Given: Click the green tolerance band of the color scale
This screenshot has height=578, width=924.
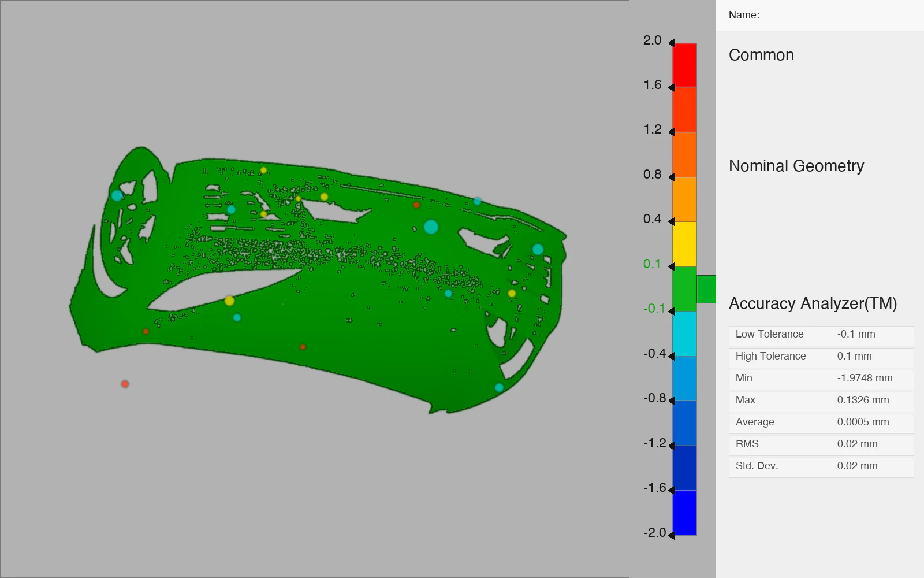Looking at the screenshot, I should [685, 289].
